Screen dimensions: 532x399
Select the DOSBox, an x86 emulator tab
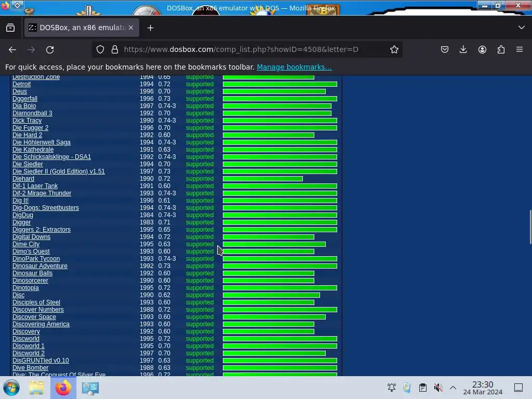pyautogui.click(x=82, y=28)
